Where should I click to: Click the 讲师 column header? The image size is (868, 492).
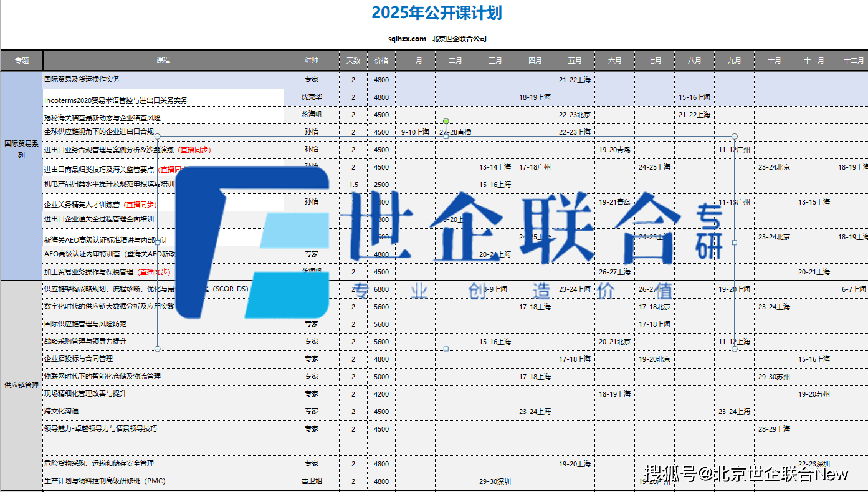point(312,60)
